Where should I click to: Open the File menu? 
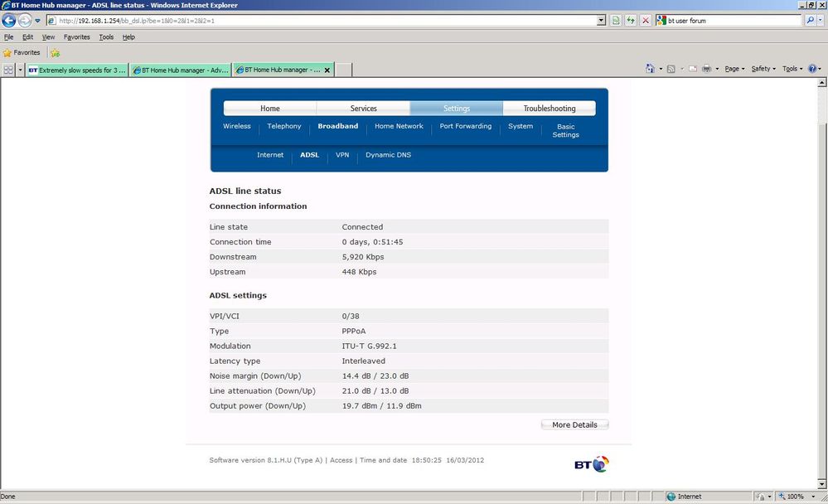[8, 37]
